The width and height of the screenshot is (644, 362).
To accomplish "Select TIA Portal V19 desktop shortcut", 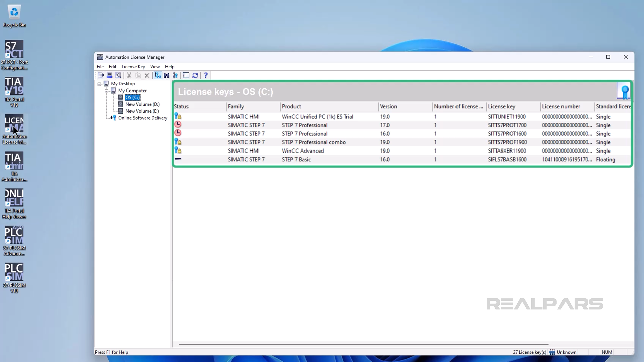I will (x=14, y=92).
